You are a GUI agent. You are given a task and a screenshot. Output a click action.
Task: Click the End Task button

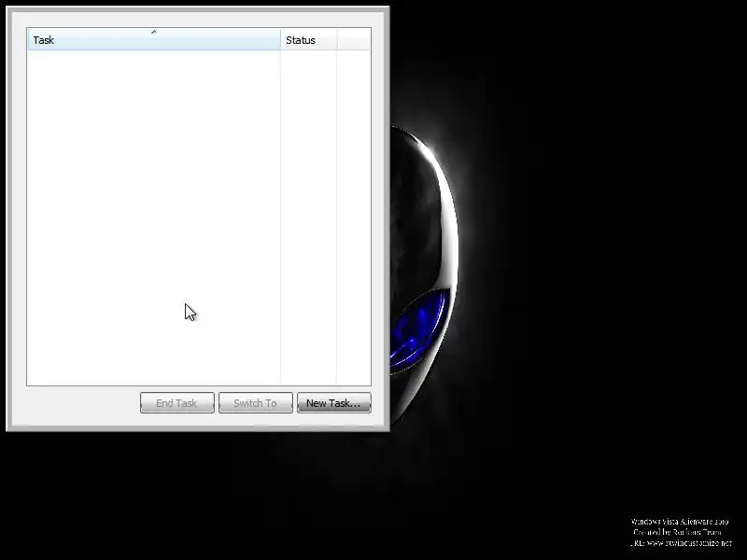pyautogui.click(x=177, y=403)
